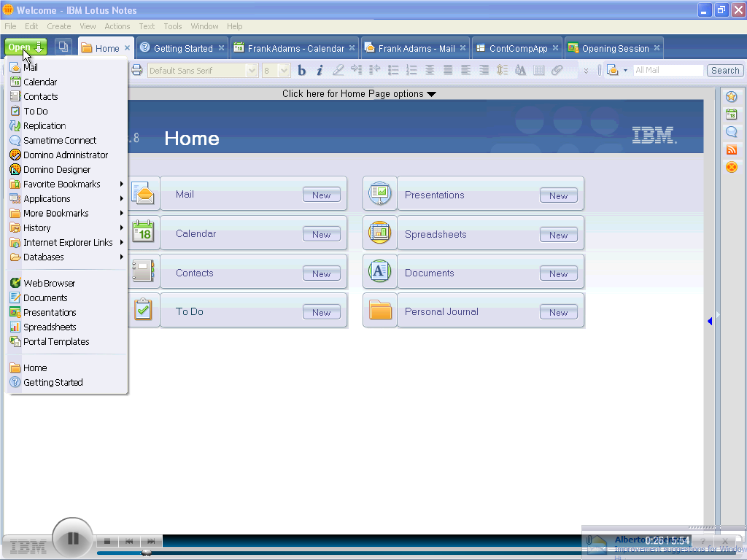Expand Applications submenu
747x560 pixels.
click(66, 198)
